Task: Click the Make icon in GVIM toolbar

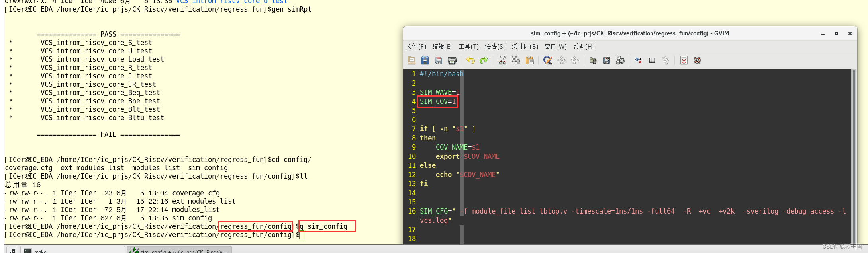Action: (x=639, y=60)
